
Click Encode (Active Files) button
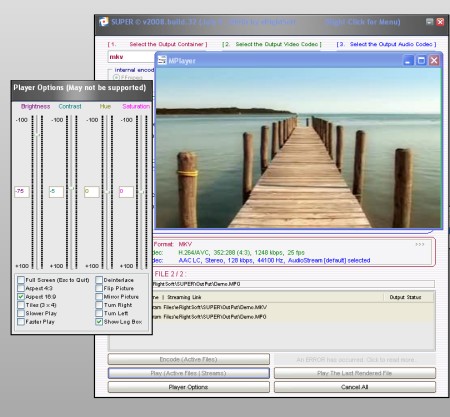(x=189, y=359)
